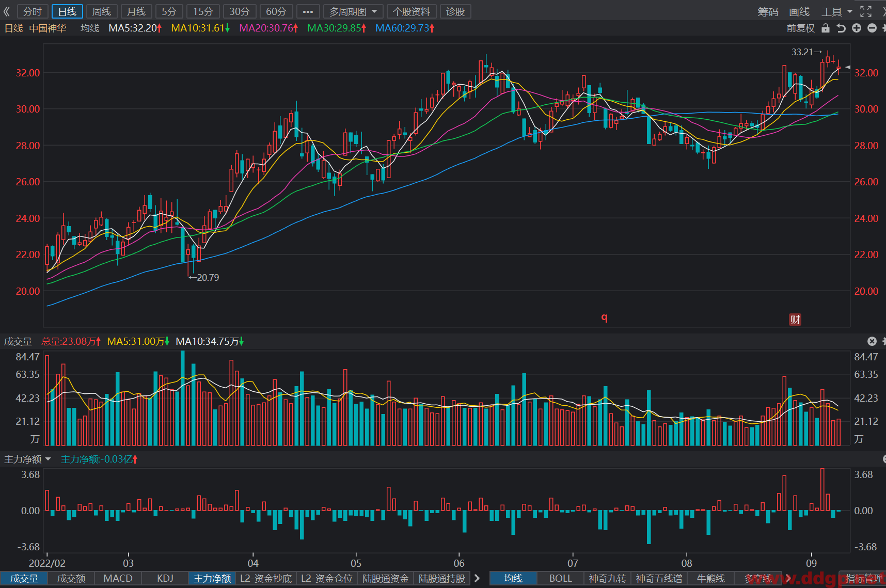Screen dimensions: 886x588
Task: Click 总量 volume total label
Action: point(71,341)
